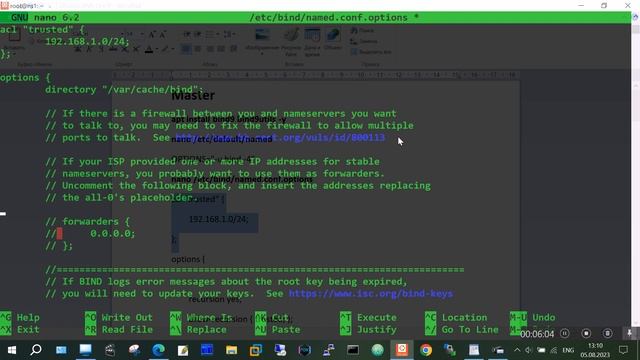Pause the screen recording
Viewport: 640px width, 360px height.
(x=564, y=333)
